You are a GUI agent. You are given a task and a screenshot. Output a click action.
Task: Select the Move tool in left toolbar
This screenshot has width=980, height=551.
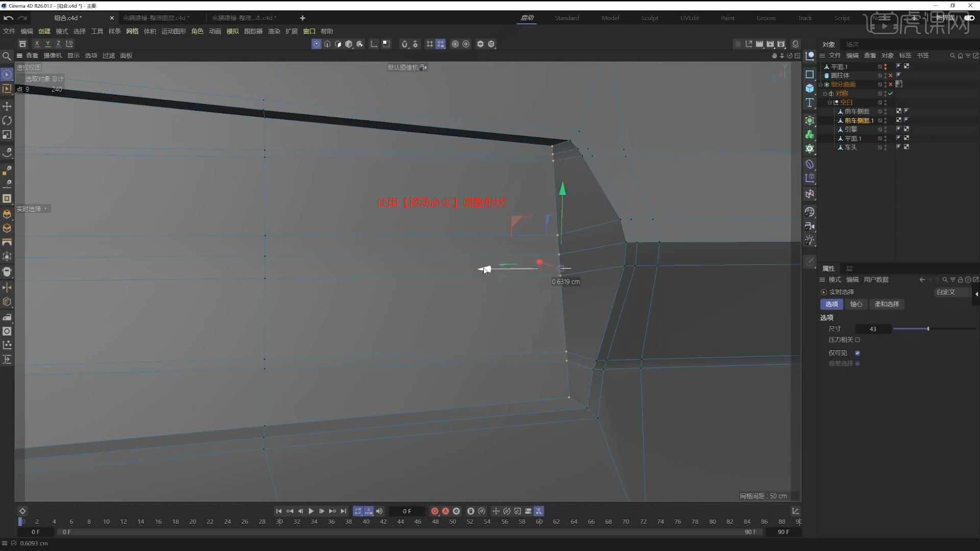tap(7, 106)
